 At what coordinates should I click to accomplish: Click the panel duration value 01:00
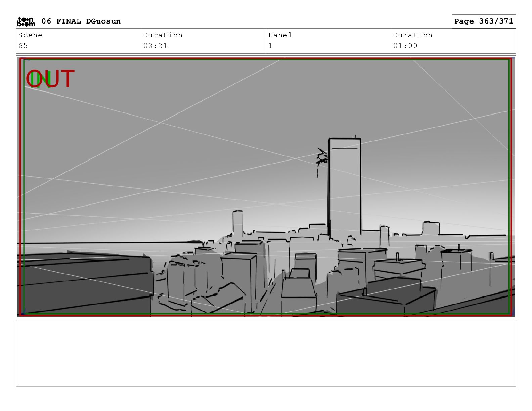pyautogui.click(x=405, y=46)
